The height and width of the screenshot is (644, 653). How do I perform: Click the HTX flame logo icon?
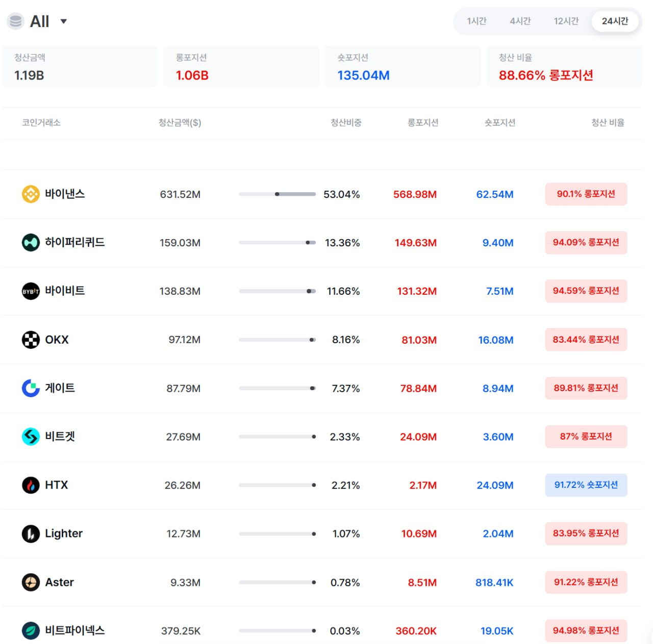click(31, 485)
